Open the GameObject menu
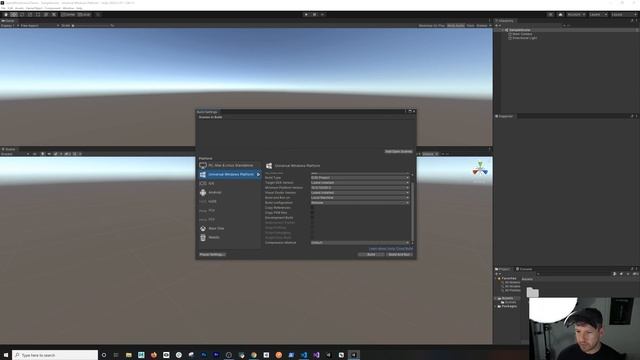Screen dimensions: 640x360 click(x=34, y=8)
